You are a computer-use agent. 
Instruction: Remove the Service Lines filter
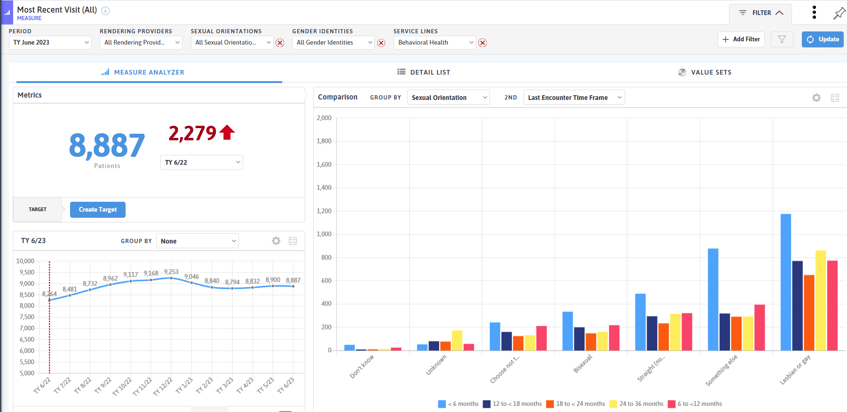[x=482, y=43]
